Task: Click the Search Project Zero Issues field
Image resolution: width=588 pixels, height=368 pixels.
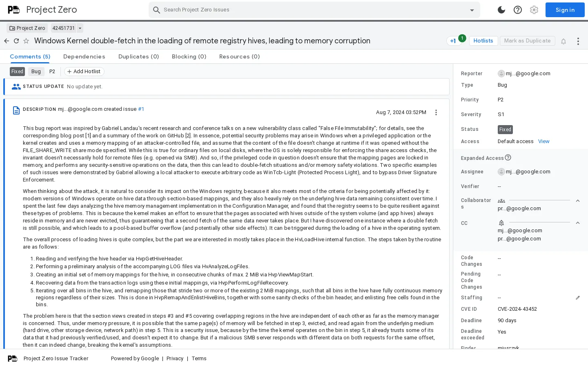Action: (310, 10)
